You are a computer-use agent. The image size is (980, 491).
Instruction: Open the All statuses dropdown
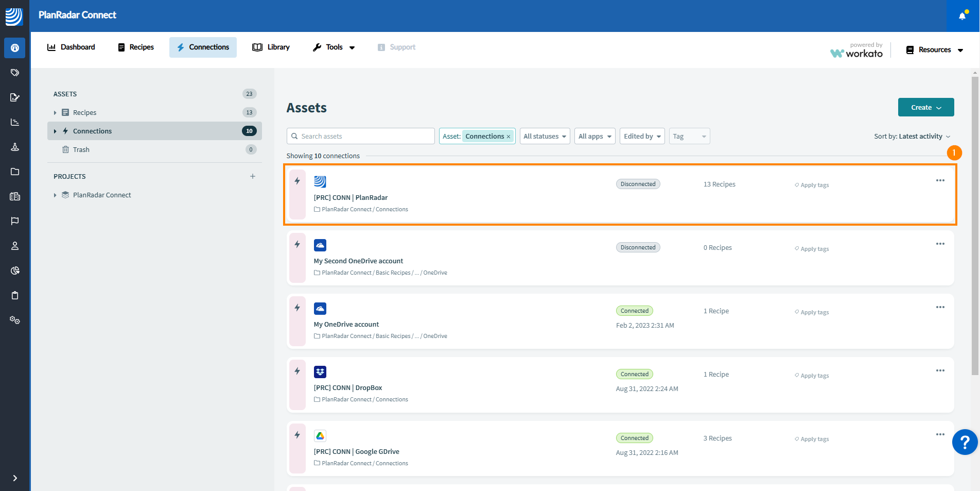[545, 136]
